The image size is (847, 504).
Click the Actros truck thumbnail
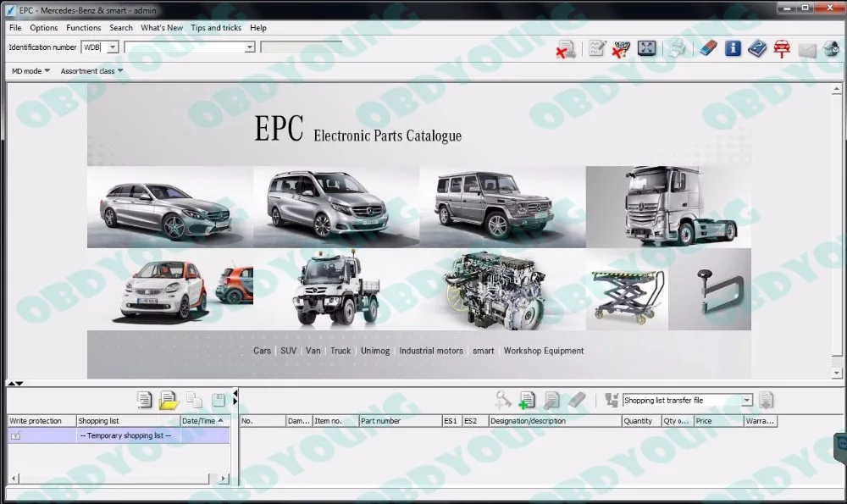click(x=669, y=207)
